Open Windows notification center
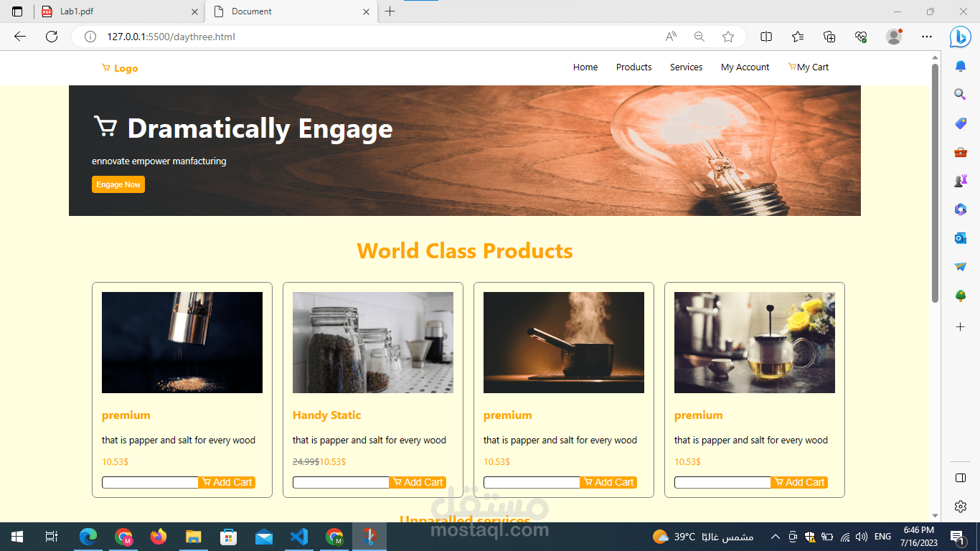The height and width of the screenshot is (551, 980). 956,537
